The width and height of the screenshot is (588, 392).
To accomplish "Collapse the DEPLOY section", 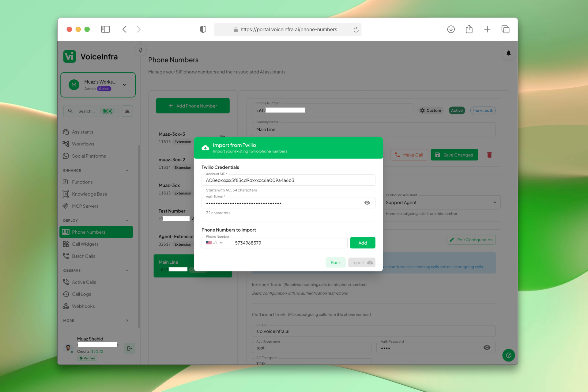I will click(x=127, y=221).
